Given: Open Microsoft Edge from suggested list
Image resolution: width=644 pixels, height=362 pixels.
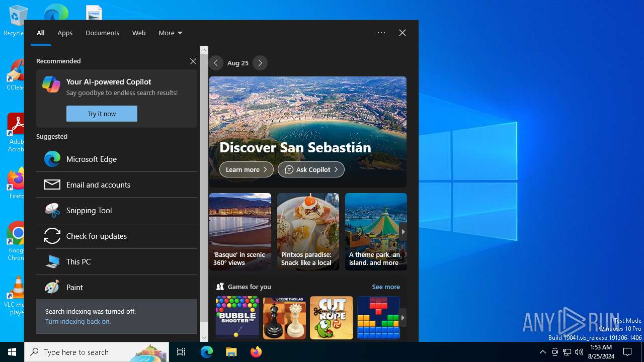Looking at the screenshot, I should click(117, 159).
